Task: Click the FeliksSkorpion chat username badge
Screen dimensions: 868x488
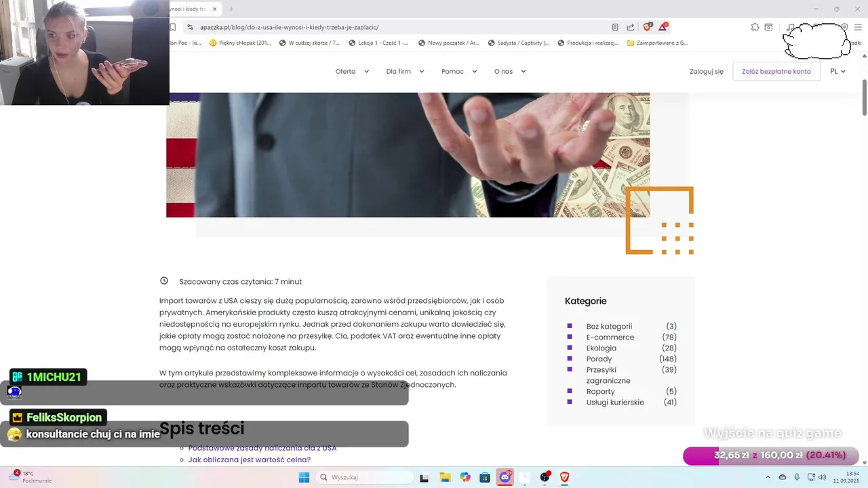Action: pyautogui.click(x=58, y=418)
